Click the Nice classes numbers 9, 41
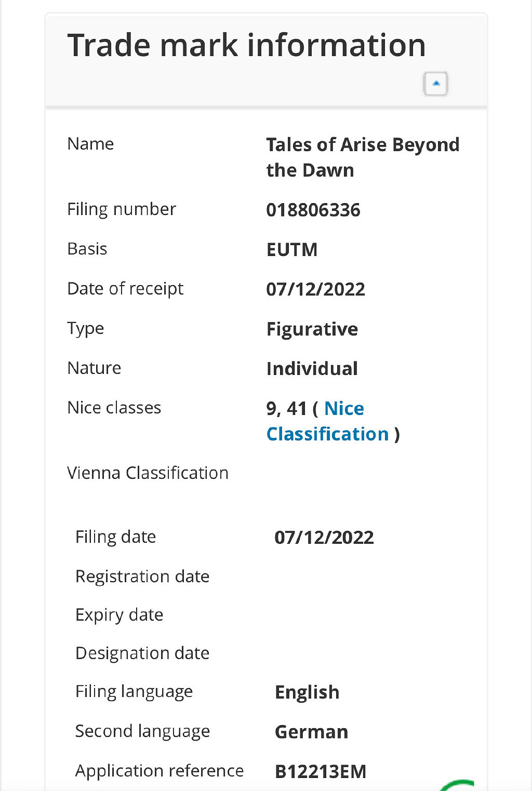The image size is (532, 791). pyautogui.click(x=286, y=409)
